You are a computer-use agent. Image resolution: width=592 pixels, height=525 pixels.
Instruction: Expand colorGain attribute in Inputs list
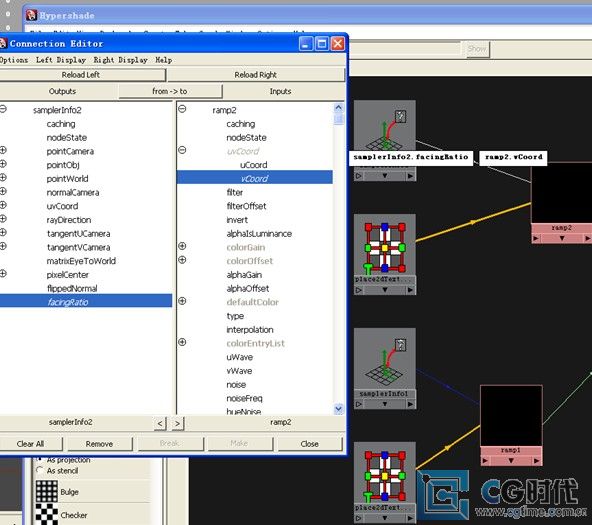182,246
